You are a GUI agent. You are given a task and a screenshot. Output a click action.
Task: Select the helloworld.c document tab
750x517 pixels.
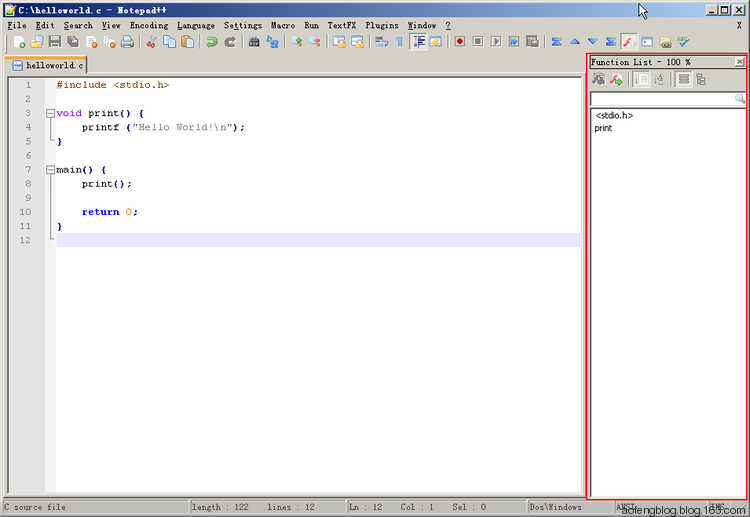[x=48, y=65]
